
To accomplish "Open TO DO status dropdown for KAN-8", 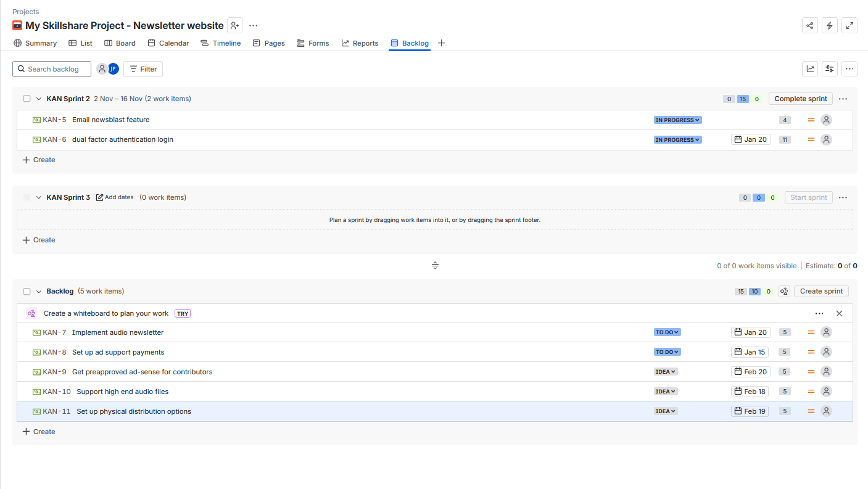I will (667, 352).
